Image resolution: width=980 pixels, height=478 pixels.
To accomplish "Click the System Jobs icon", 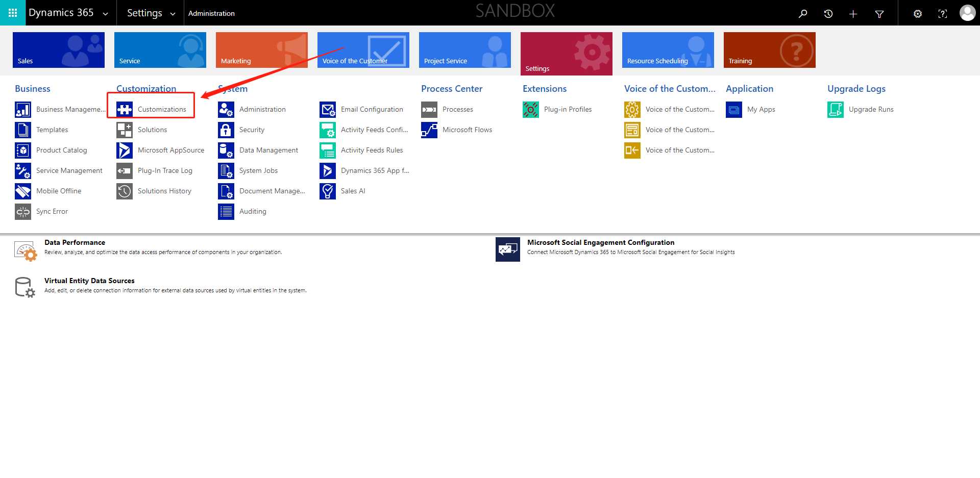I will click(x=226, y=171).
